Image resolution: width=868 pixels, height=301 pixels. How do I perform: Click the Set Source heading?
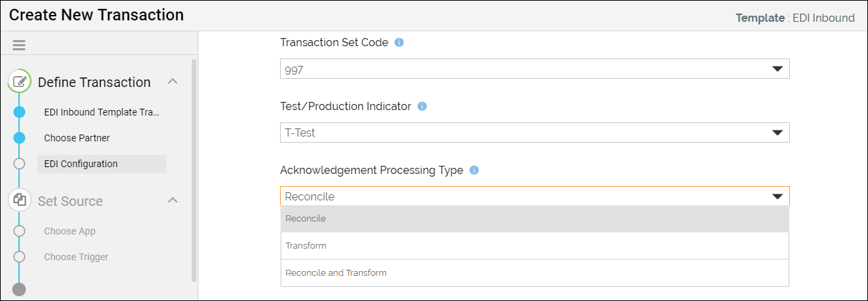(71, 201)
